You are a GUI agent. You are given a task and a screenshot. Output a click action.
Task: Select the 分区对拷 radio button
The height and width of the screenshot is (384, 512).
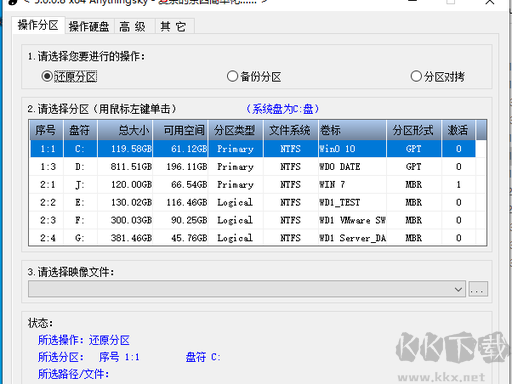tap(438, 77)
